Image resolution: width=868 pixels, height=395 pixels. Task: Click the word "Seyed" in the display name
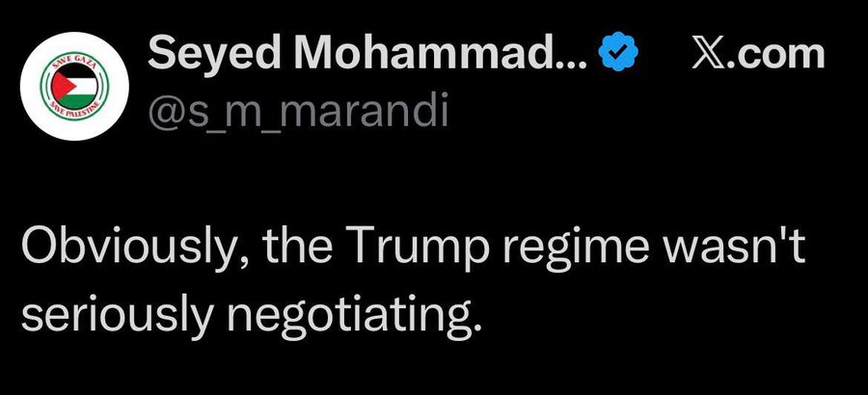199,56
